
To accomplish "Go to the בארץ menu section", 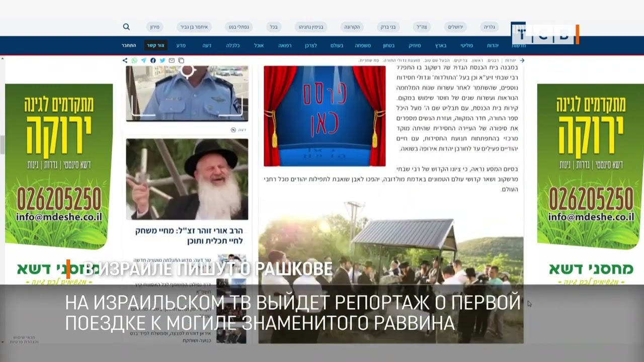I will [441, 45].
